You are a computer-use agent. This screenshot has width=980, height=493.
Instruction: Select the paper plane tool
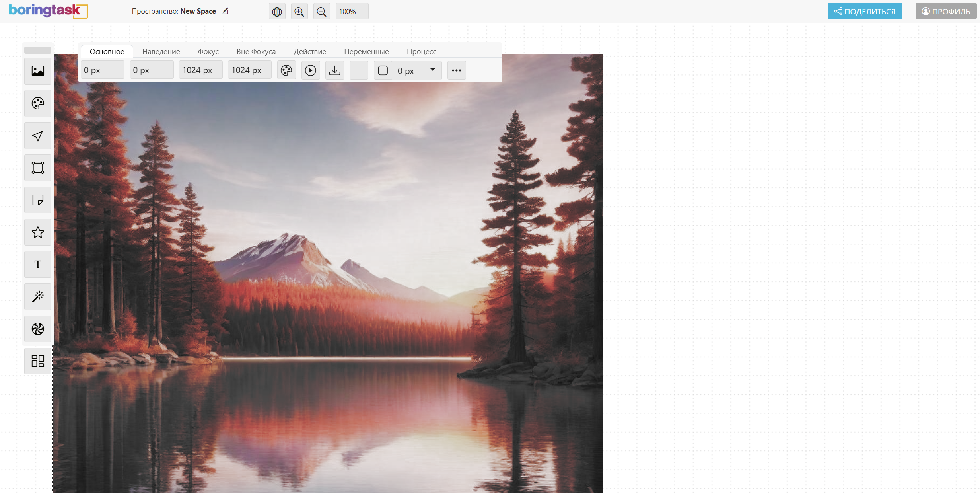[38, 136]
